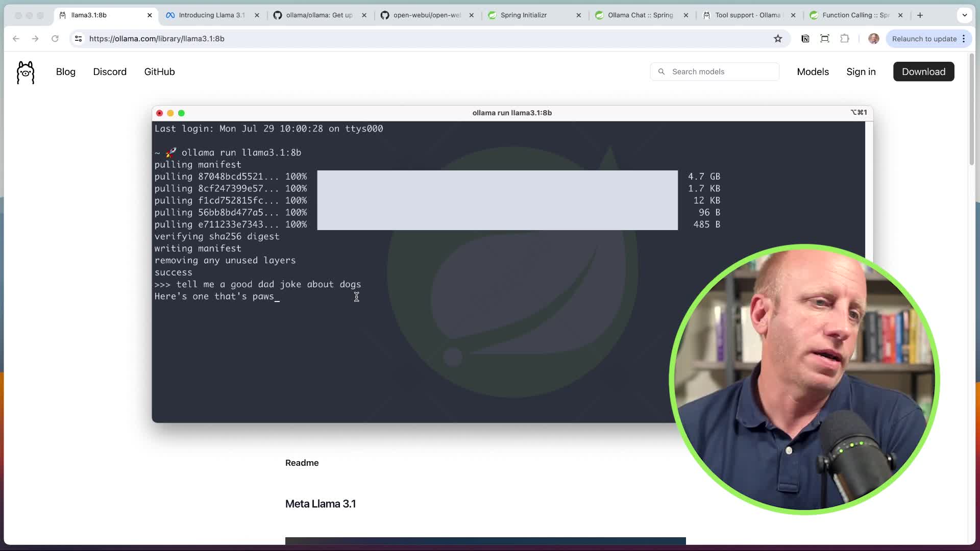This screenshot has width=980, height=551.
Task: Open the Blog link
Action: tap(66, 72)
